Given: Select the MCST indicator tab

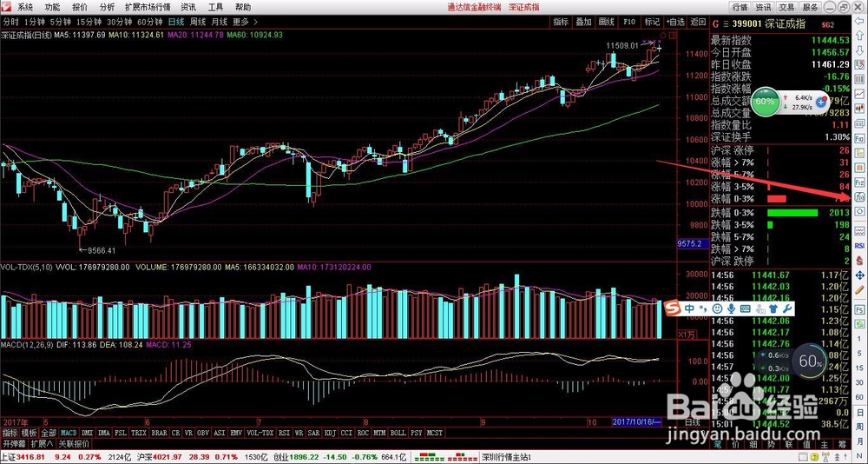Looking at the screenshot, I should 435,433.
